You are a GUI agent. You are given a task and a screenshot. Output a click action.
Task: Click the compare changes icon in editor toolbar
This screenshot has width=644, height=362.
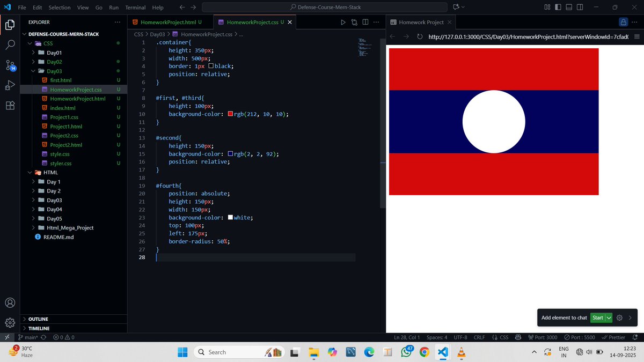354,23
